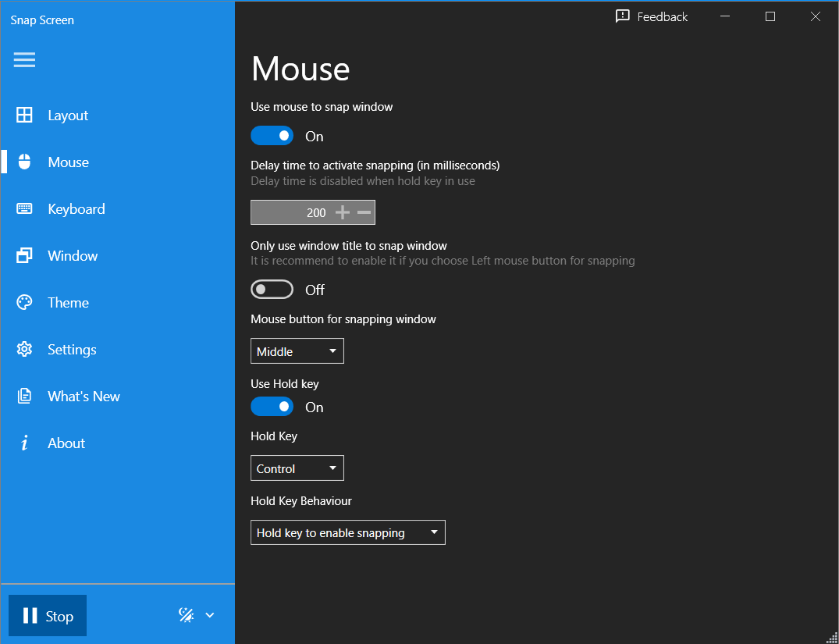
Task: Go to the Layout page
Action: 117,115
